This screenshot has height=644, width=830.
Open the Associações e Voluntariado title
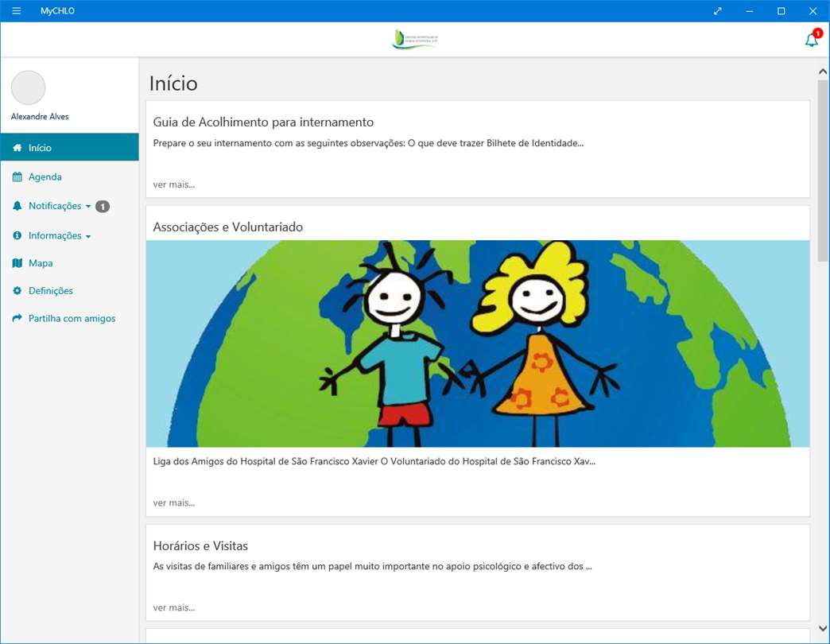pyautogui.click(x=227, y=227)
